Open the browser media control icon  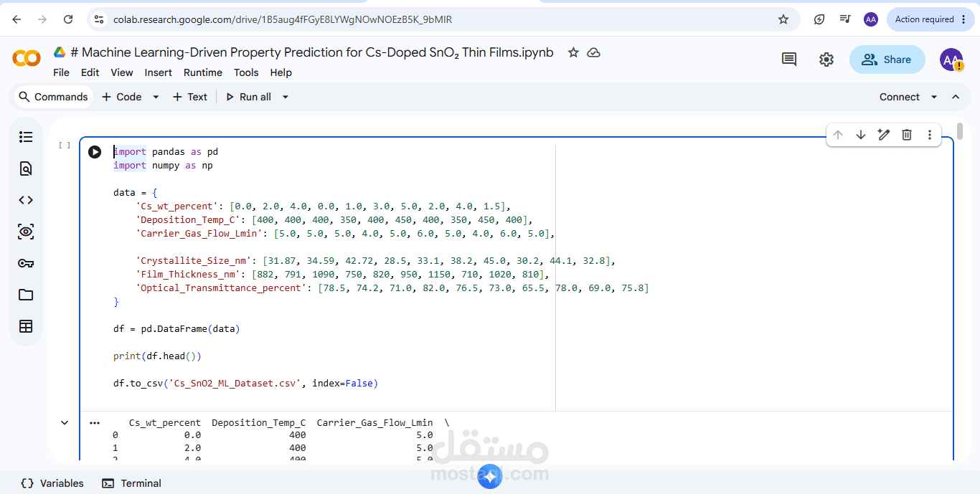point(845,19)
